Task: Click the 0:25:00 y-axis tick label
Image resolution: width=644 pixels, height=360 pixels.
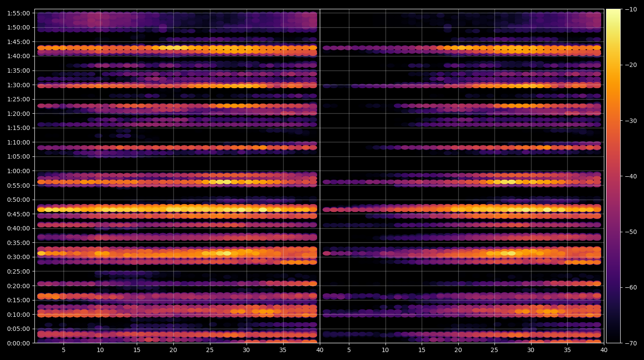Action: click(x=19, y=271)
